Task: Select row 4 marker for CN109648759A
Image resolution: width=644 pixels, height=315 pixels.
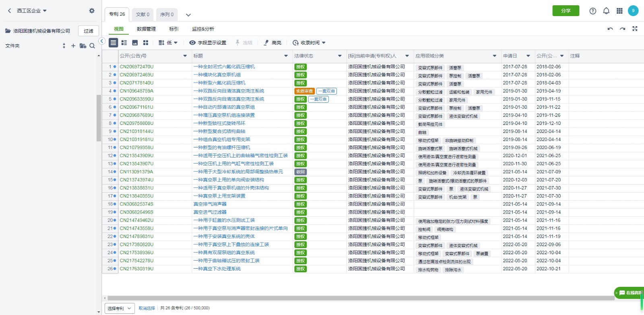Action: [115, 91]
